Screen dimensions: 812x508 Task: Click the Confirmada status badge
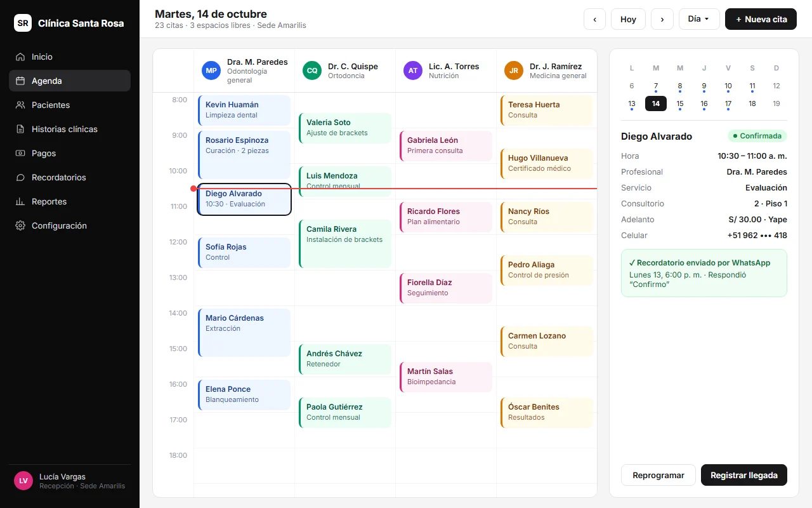coord(757,136)
